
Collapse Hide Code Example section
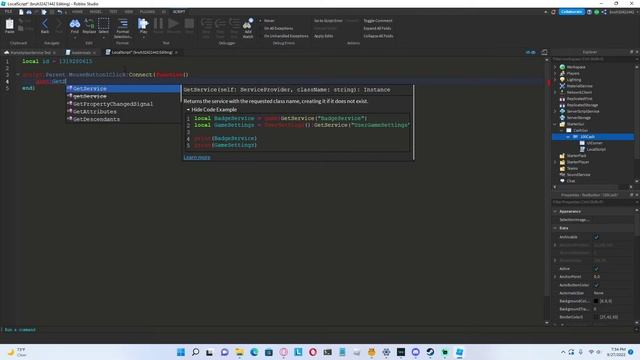point(211,109)
